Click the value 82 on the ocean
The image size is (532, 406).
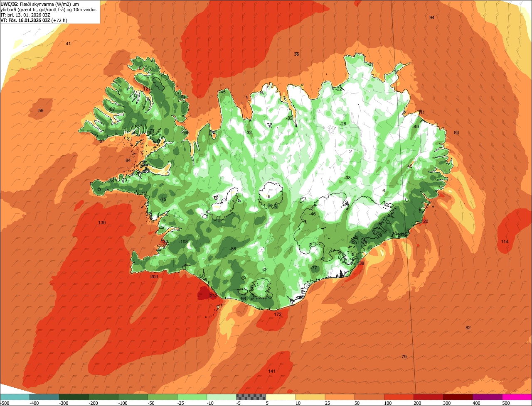(468, 328)
